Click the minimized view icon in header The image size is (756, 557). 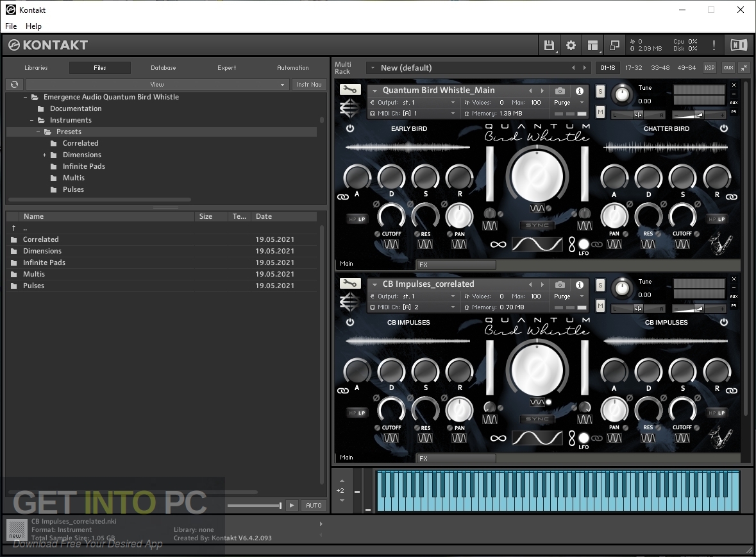pyautogui.click(x=614, y=46)
